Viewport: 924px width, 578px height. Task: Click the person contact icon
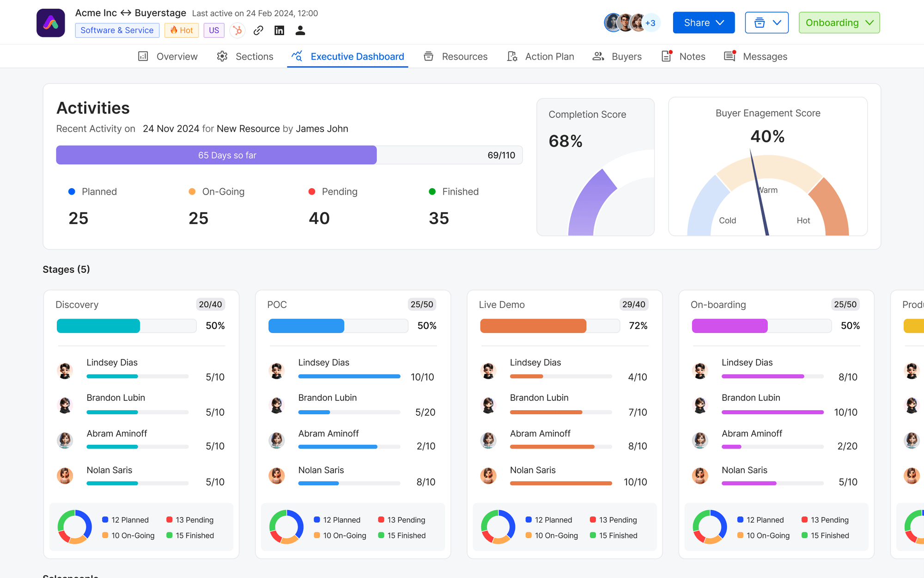300,31
